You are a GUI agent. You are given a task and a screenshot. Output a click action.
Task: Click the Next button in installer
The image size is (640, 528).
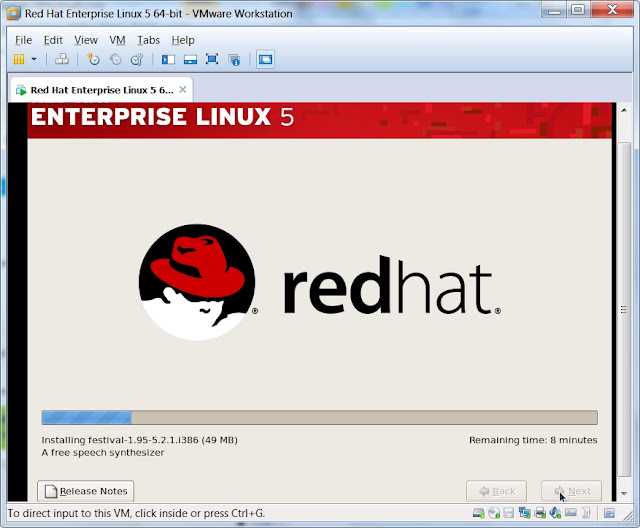[571, 491]
